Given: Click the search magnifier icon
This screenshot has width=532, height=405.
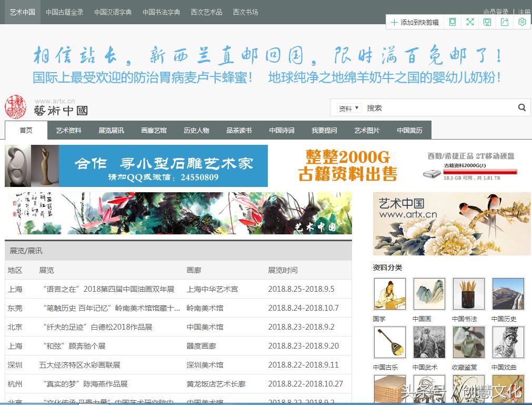Looking at the screenshot, I should 521,107.
